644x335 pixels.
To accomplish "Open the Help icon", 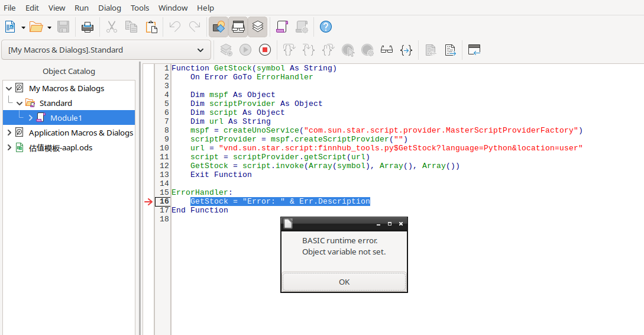I will (325, 27).
